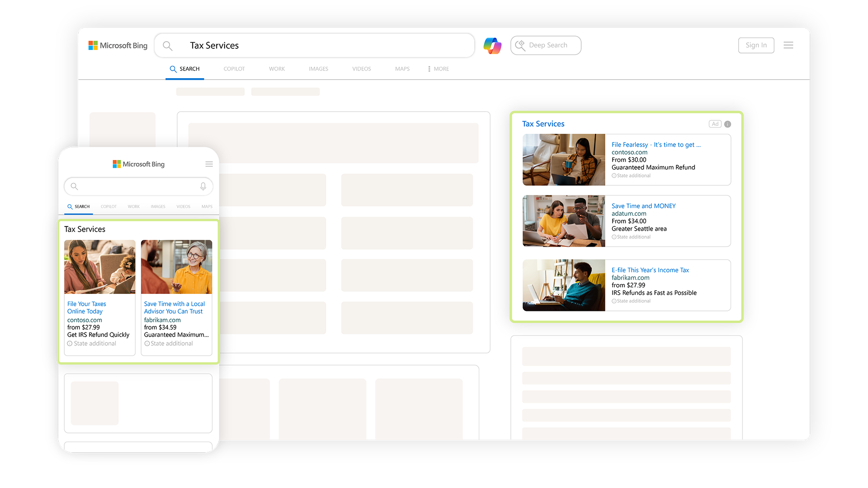868x488 pixels.
Task: Click the mobile File Your Taxes ad image
Action: [100, 267]
